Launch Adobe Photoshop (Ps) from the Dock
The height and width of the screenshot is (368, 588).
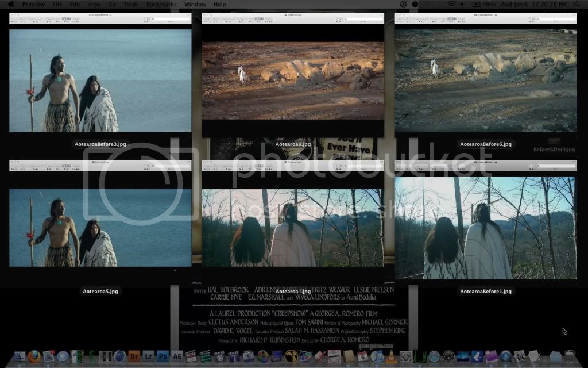(x=163, y=356)
